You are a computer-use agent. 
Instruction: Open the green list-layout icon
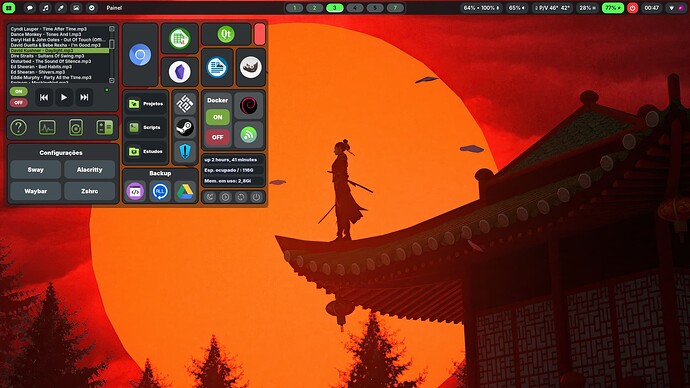pos(105,128)
